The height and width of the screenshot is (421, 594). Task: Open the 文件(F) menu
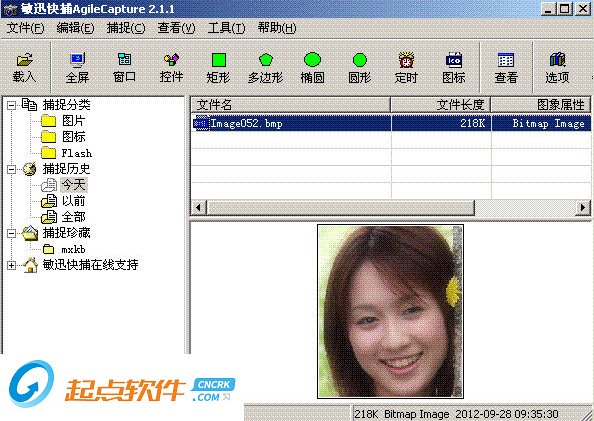tap(25, 28)
